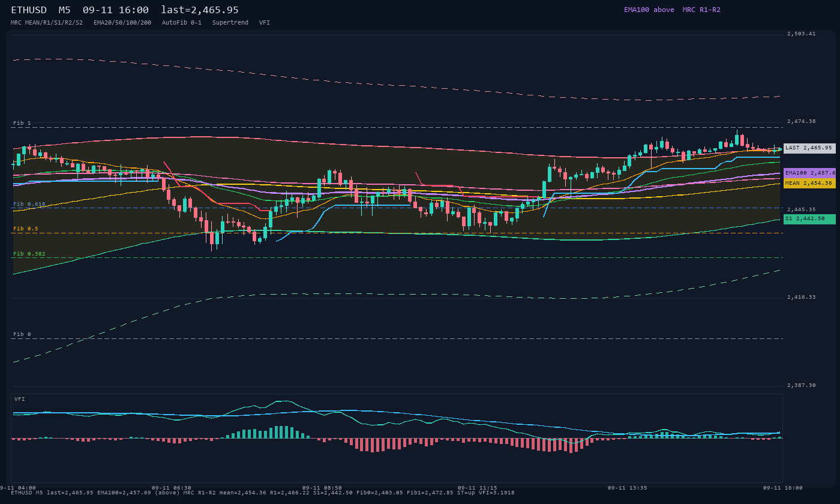
Task: Select 'EMA20/50/100/200' in the indicator legend
Action: click(122, 23)
